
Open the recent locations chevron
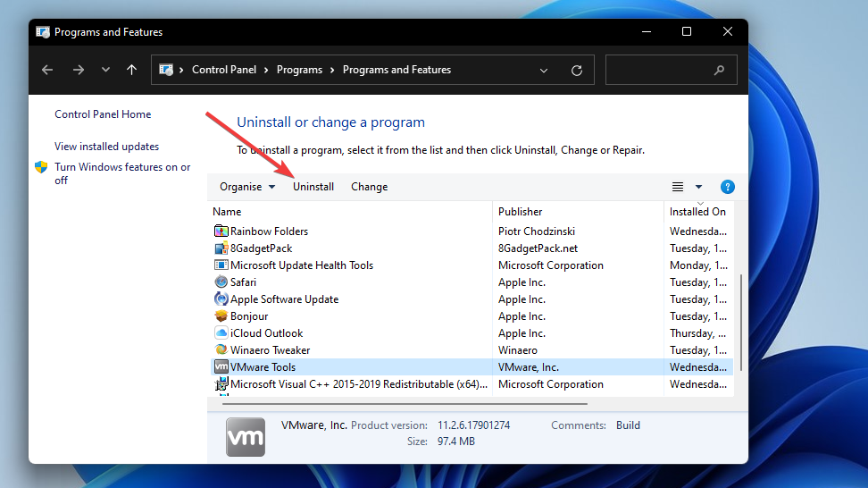(105, 70)
